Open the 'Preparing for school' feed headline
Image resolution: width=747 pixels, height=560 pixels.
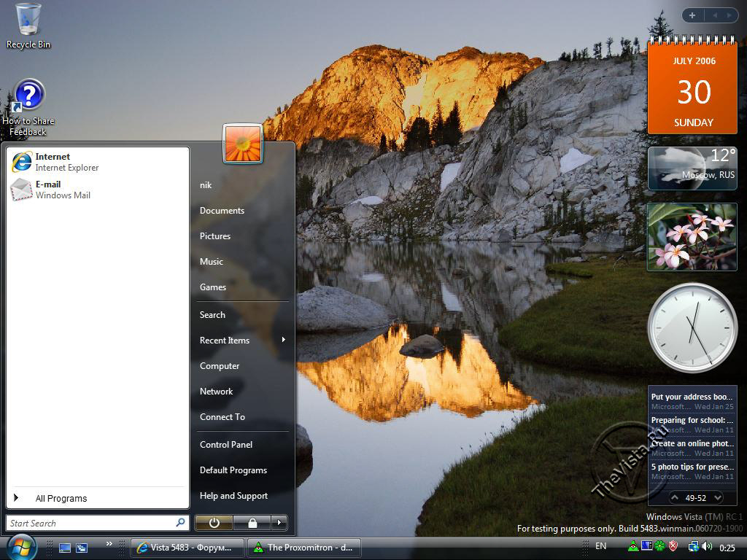(x=692, y=420)
